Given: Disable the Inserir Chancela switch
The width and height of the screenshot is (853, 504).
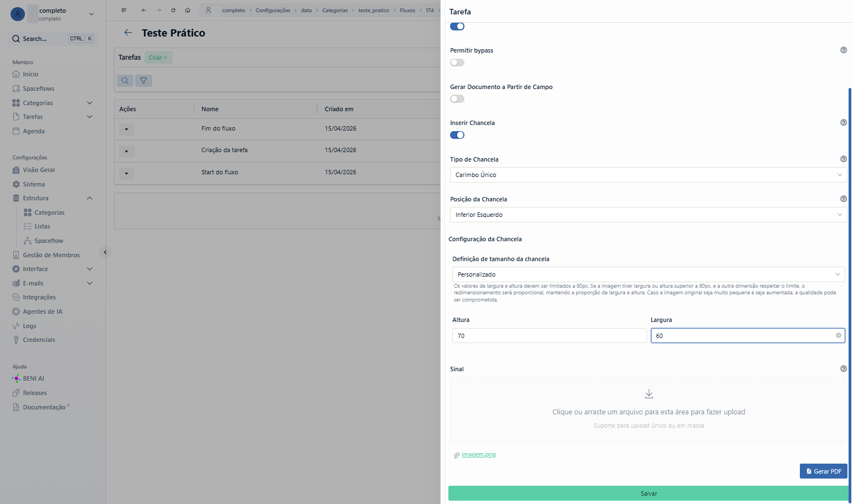Looking at the screenshot, I should pos(457,135).
